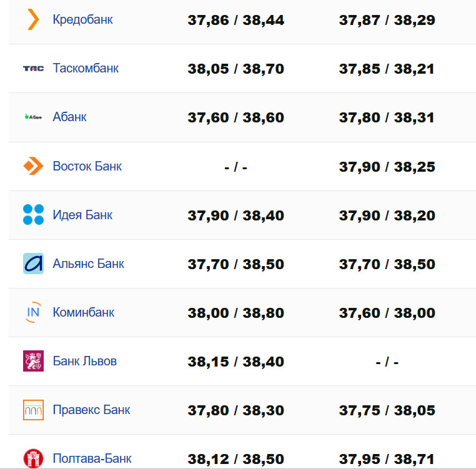Click the Коминбанк IN logo icon
The height and width of the screenshot is (469, 476).
point(33,312)
